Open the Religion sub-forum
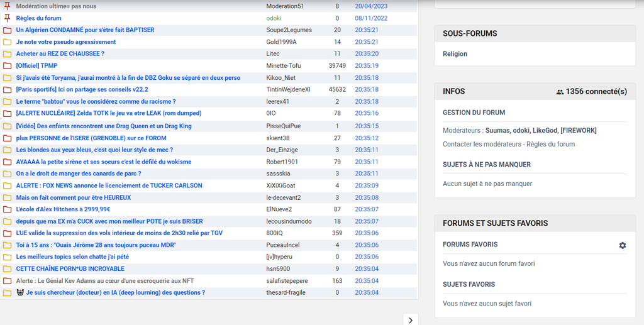 [x=455, y=54]
